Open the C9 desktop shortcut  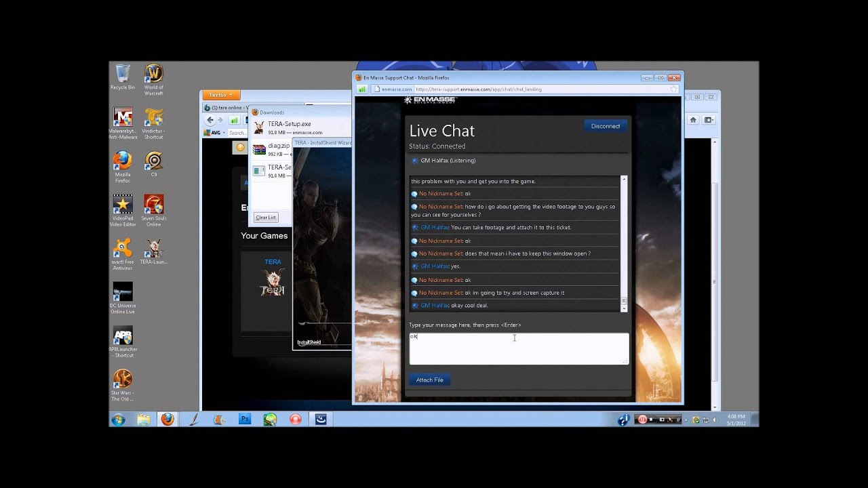tap(154, 164)
